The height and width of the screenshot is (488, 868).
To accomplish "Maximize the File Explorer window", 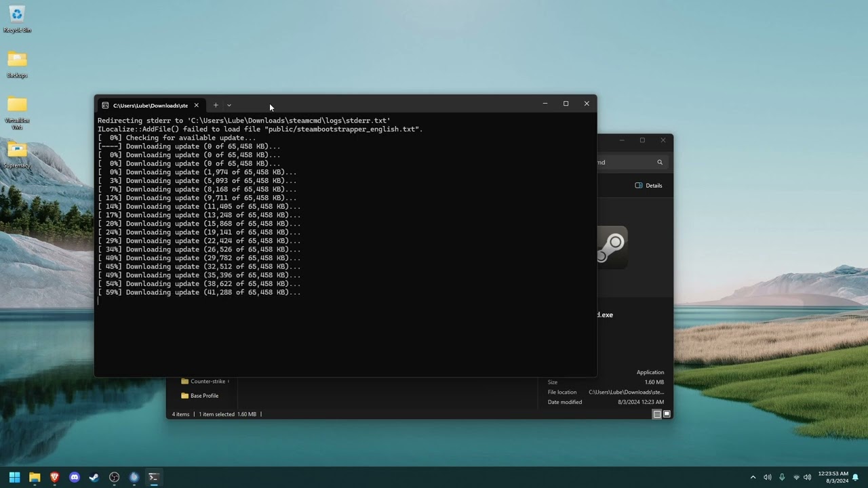I will [642, 140].
